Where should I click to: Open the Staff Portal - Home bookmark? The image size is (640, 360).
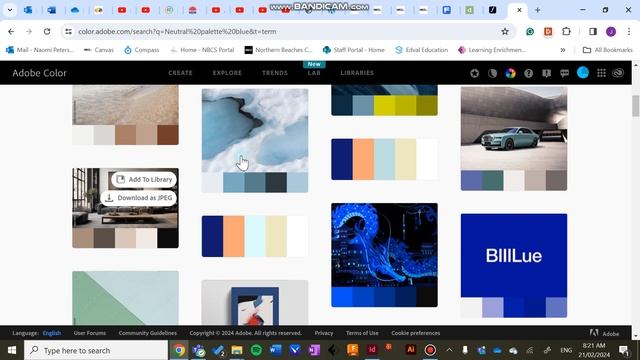coord(353,50)
